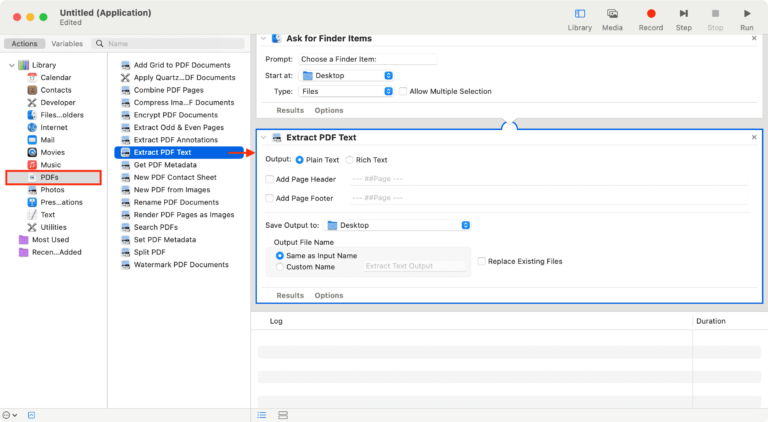The width and height of the screenshot is (768, 422).
Task: Open the Save Output to dropdown
Action: 398,225
